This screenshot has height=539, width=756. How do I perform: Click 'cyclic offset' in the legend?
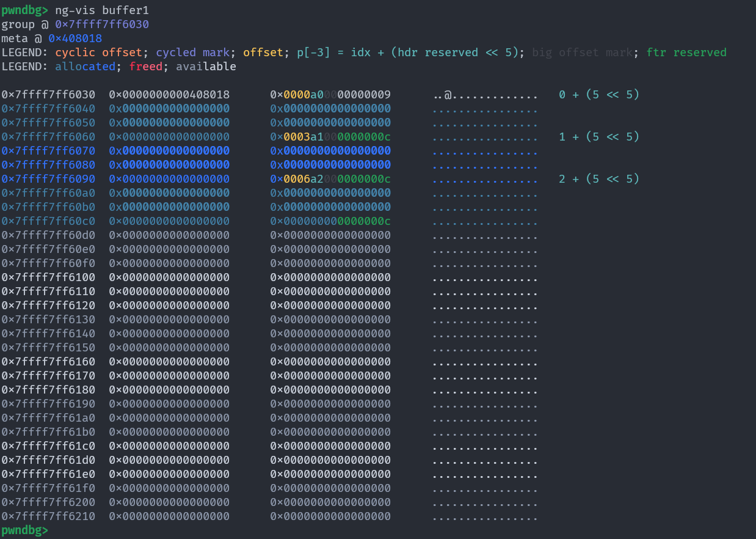point(102,53)
